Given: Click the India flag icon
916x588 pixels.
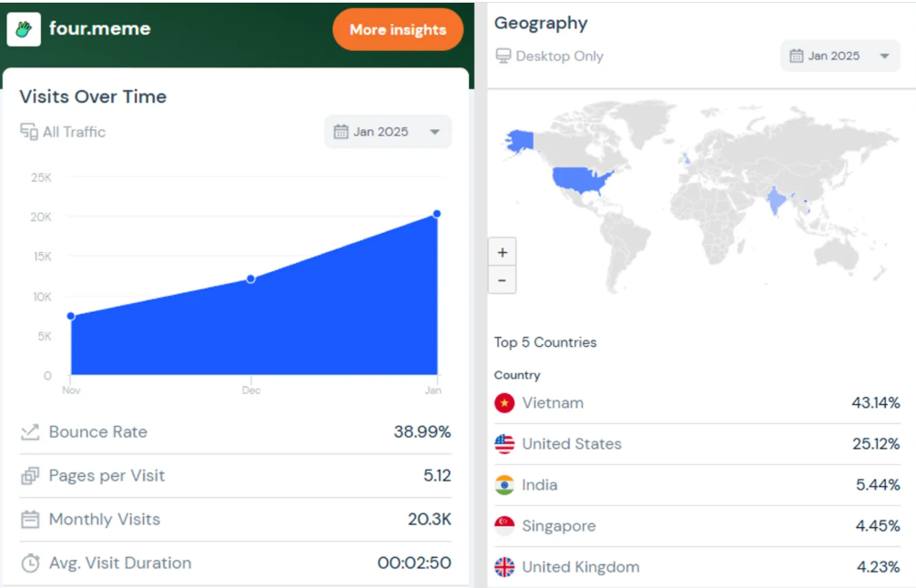Looking at the screenshot, I should [504, 485].
